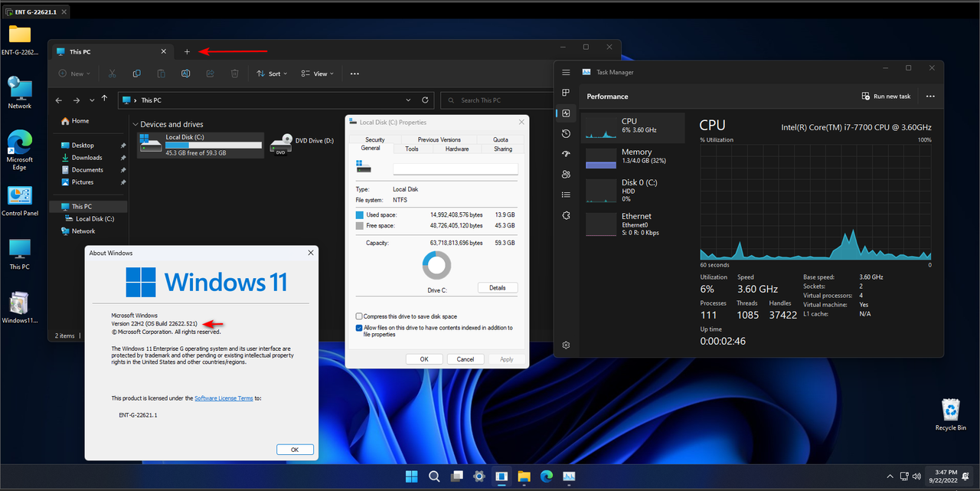The width and height of the screenshot is (980, 491).
Task: Select Performance icon in Task Manager sidebar
Action: tap(566, 113)
